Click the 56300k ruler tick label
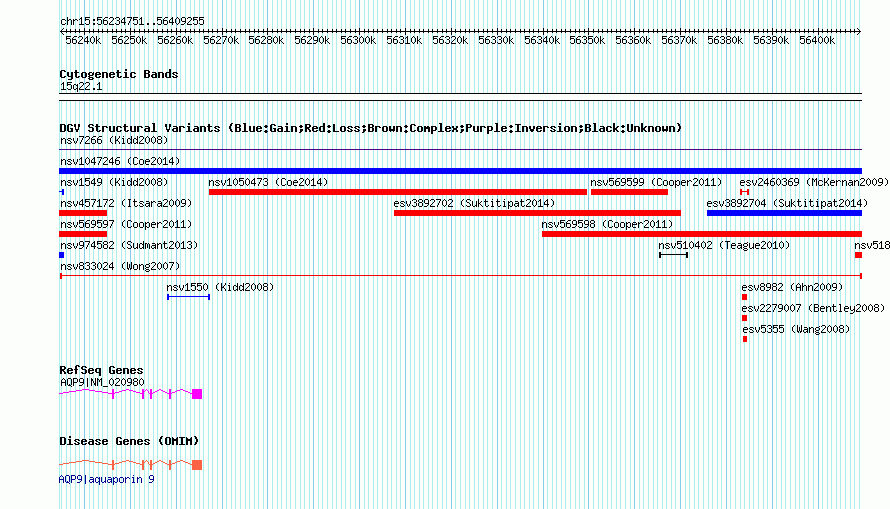The height and width of the screenshot is (509, 890). click(358, 40)
